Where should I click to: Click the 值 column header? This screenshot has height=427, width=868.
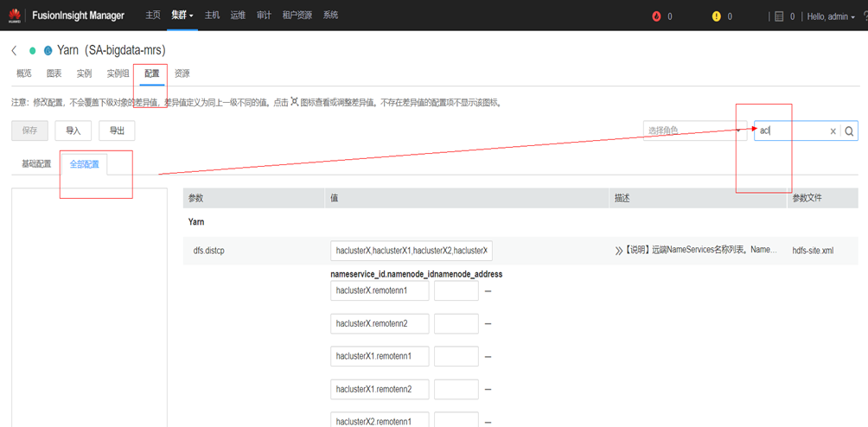467,198
